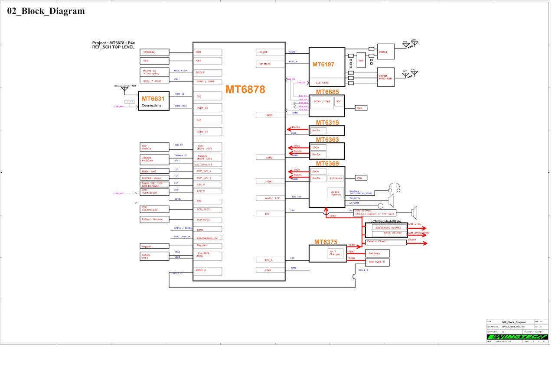Click the antenna pair connected to DiFEM
This screenshot has width=555, height=392.
pyautogui.click(x=410, y=74)
